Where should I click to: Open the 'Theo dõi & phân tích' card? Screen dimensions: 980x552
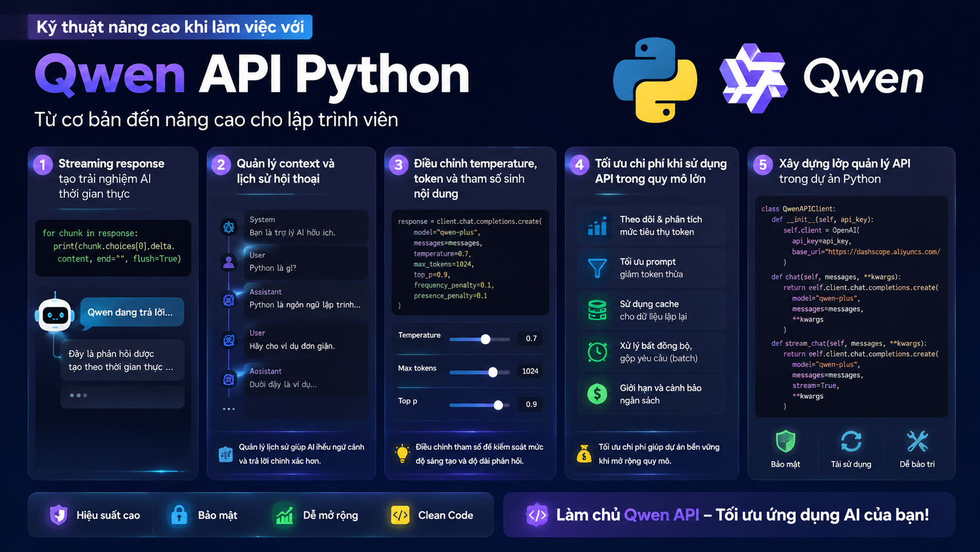(x=652, y=226)
